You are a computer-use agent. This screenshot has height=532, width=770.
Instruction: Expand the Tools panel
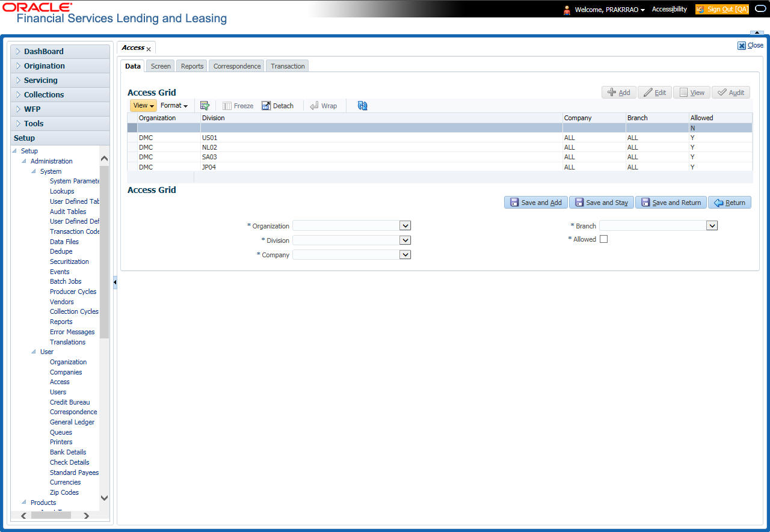tap(60, 124)
